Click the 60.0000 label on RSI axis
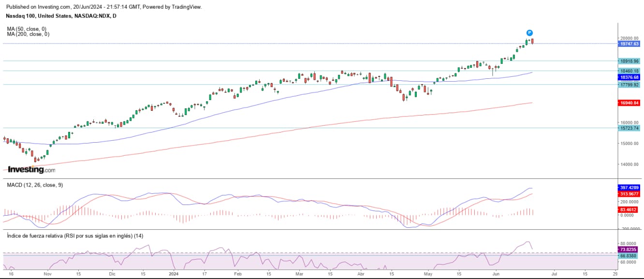Image resolution: width=644 pixels, height=279 pixels. tap(629, 262)
